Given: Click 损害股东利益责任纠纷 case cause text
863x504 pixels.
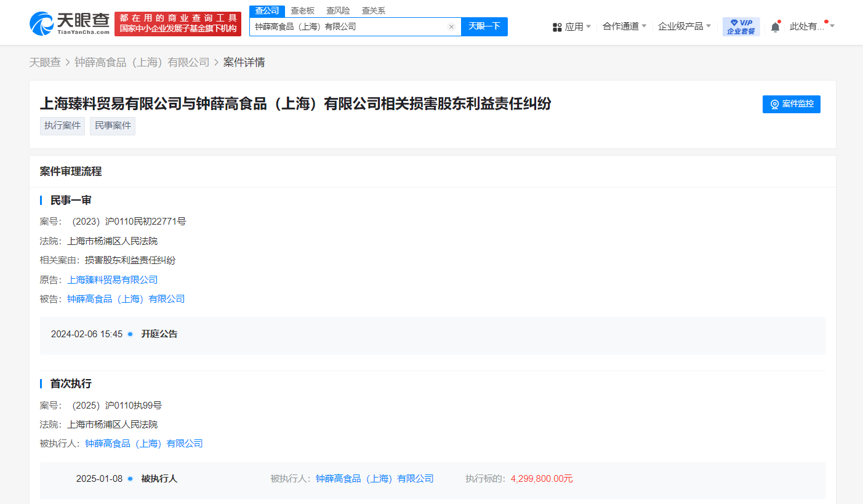Looking at the screenshot, I should [x=130, y=260].
